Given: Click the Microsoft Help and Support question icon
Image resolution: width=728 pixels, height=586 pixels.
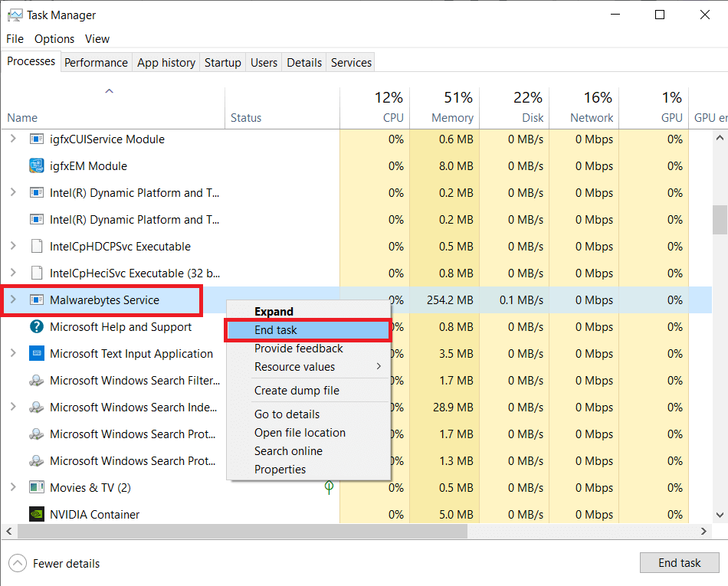Looking at the screenshot, I should (x=37, y=326).
